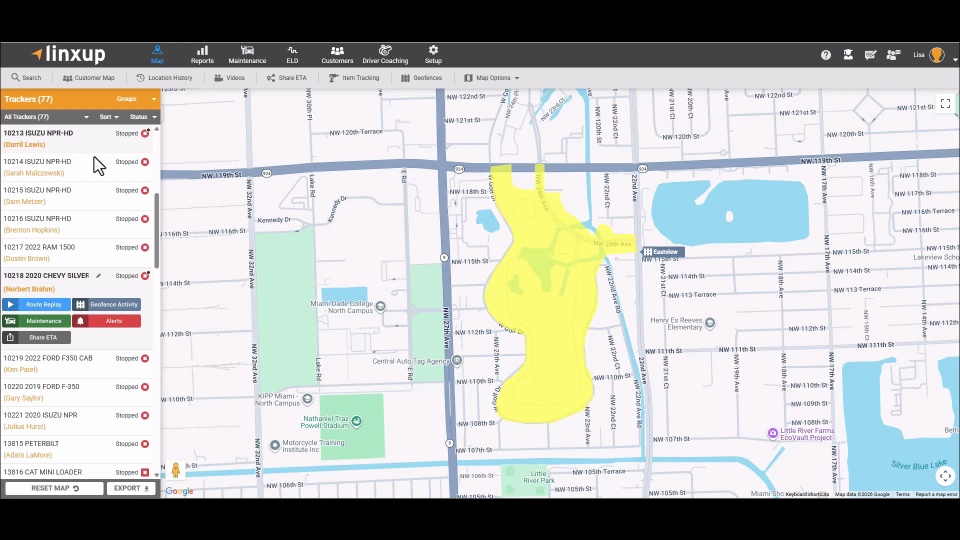Open the Setup gear tab
Image resolution: width=960 pixels, height=540 pixels.
pos(433,54)
